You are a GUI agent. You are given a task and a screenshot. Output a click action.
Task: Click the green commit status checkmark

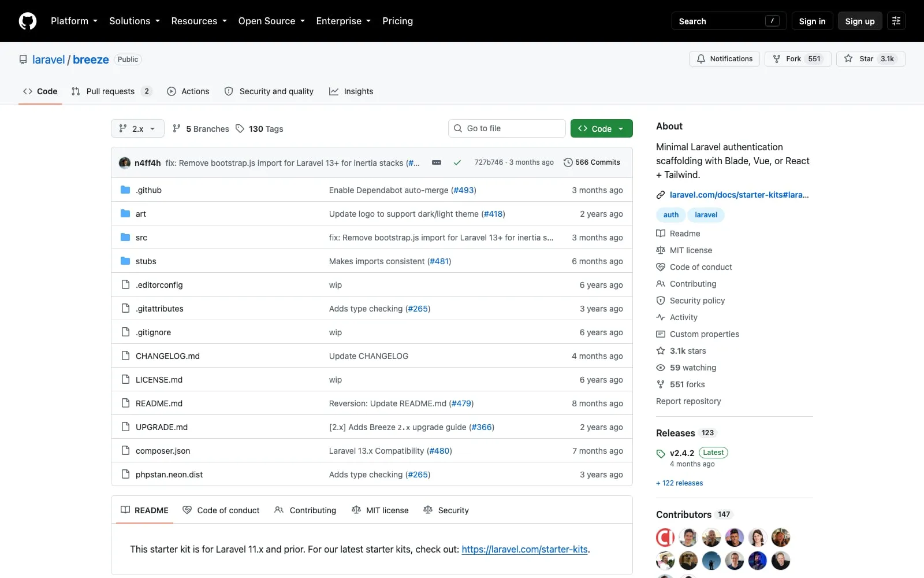(457, 162)
